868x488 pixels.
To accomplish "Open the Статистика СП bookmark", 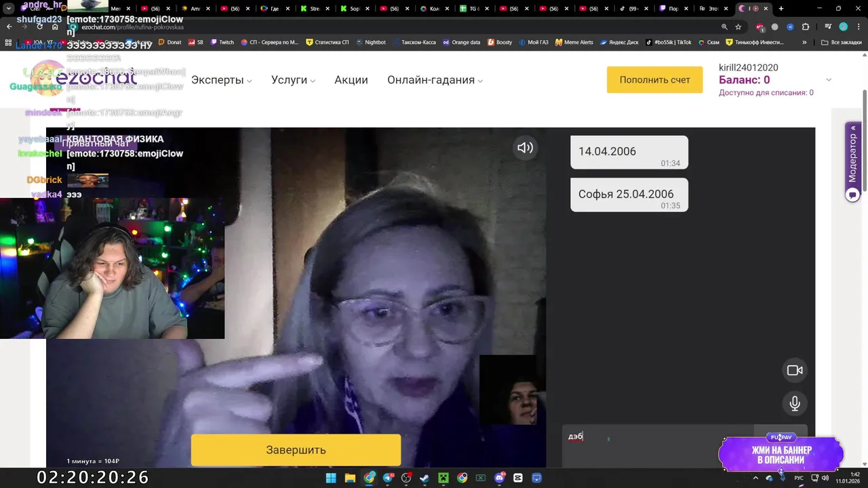I will pos(327,42).
